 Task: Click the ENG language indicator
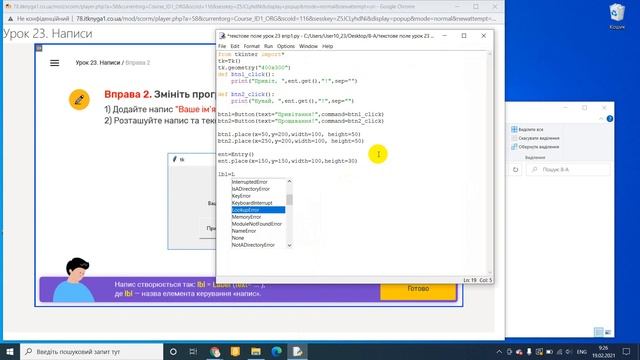[582, 351]
